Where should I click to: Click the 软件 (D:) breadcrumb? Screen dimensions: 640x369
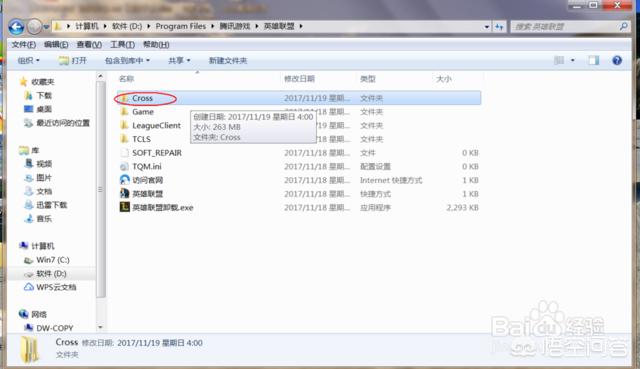tap(127, 26)
